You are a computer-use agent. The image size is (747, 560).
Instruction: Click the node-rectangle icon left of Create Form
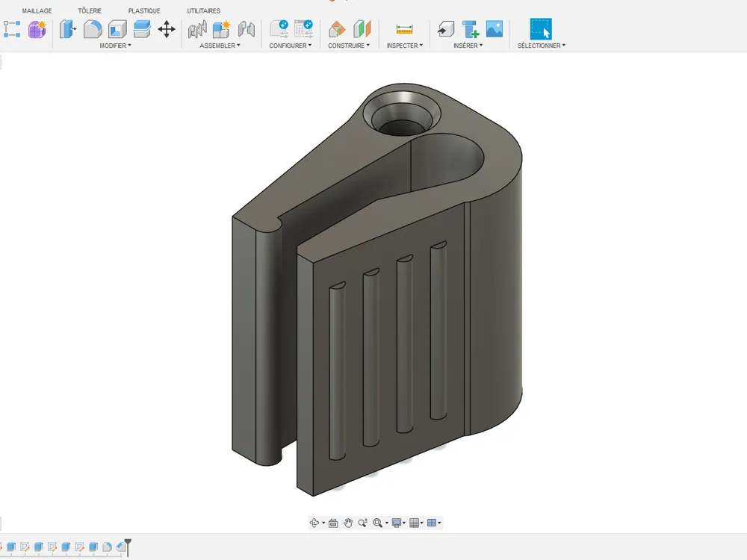click(12, 30)
